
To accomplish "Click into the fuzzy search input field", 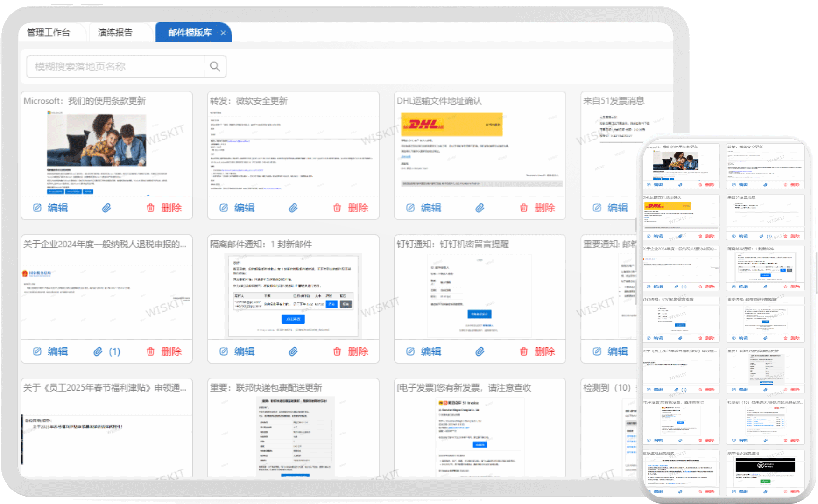I will point(115,67).
